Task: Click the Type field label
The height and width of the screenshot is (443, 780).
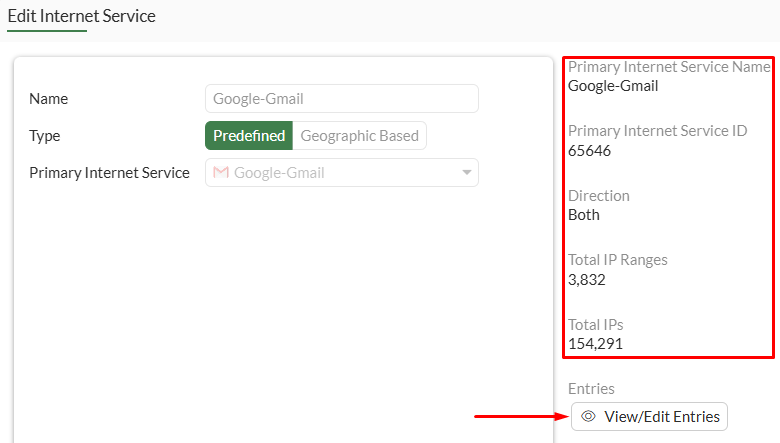Action: coord(45,136)
